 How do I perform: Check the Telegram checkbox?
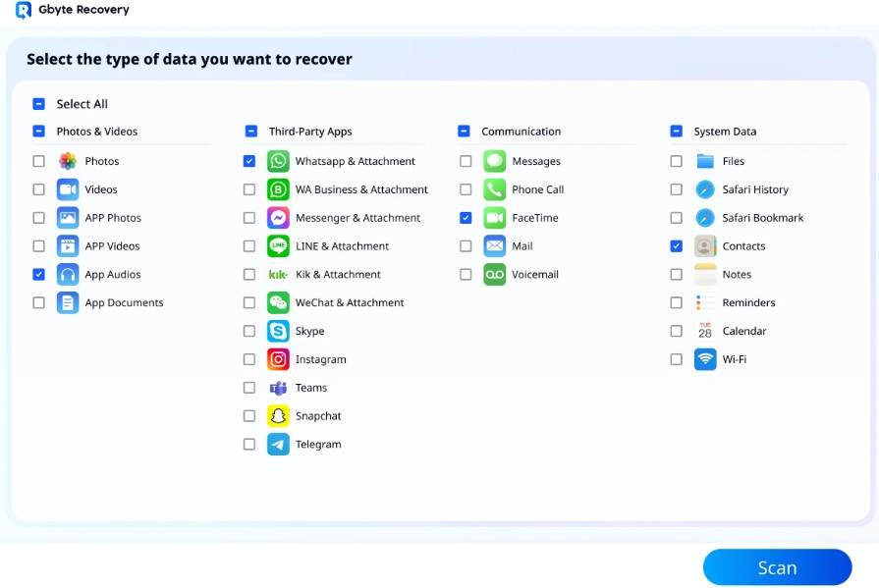(x=249, y=444)
